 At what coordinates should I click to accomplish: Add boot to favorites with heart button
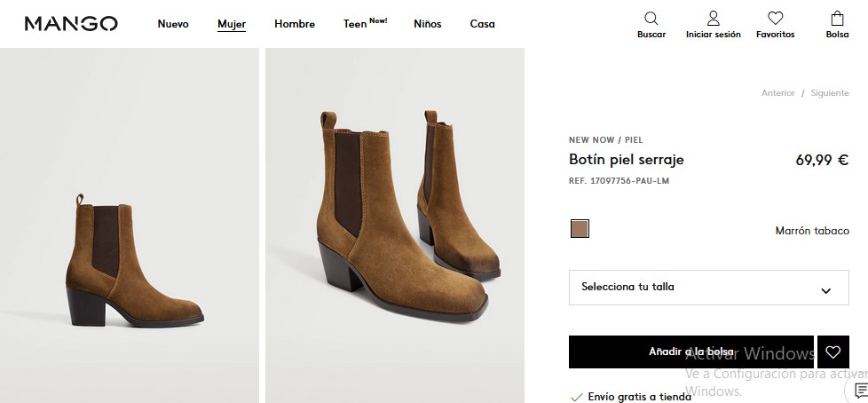coord(832,352)
